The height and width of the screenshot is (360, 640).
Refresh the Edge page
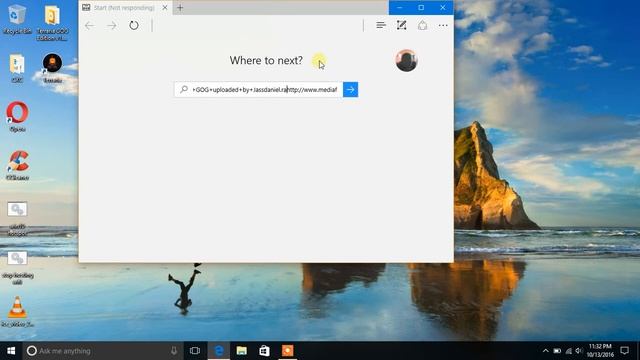click(134, 25)
